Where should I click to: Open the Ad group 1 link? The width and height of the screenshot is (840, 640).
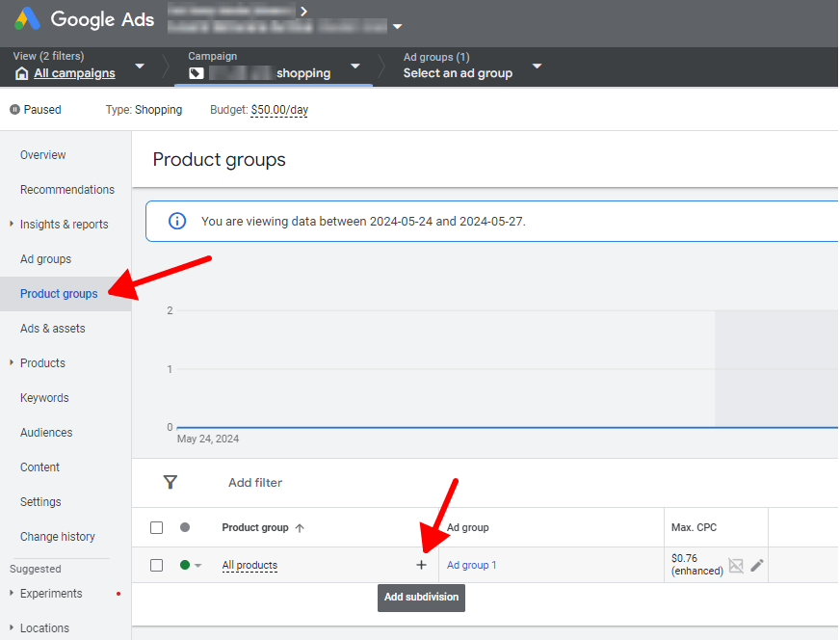[471, 565]
